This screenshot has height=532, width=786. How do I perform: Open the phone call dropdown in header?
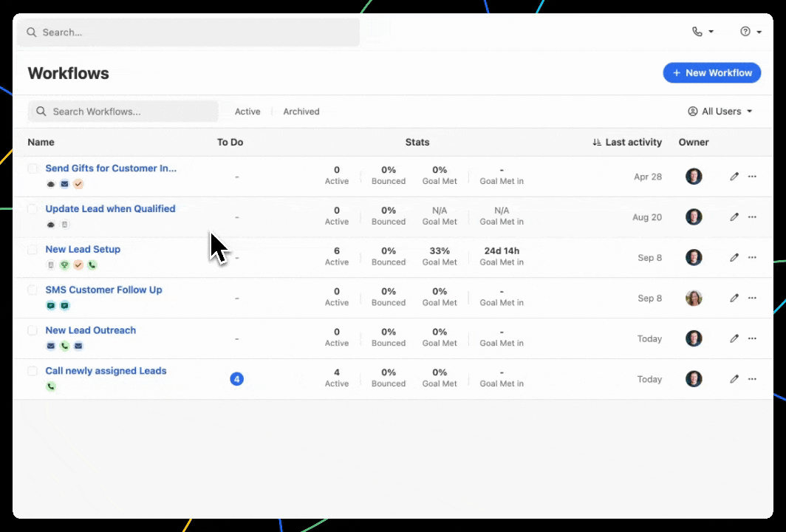pos(703,32)
